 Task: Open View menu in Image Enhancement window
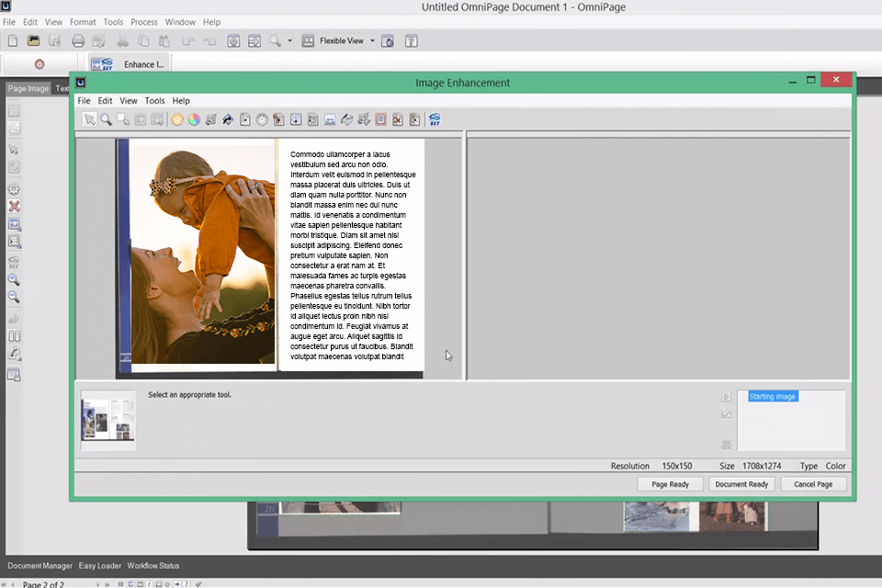point(129,101)
